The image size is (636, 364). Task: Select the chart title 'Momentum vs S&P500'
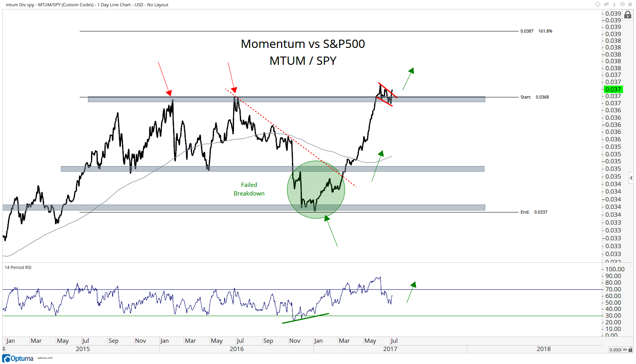click(303, 44)
